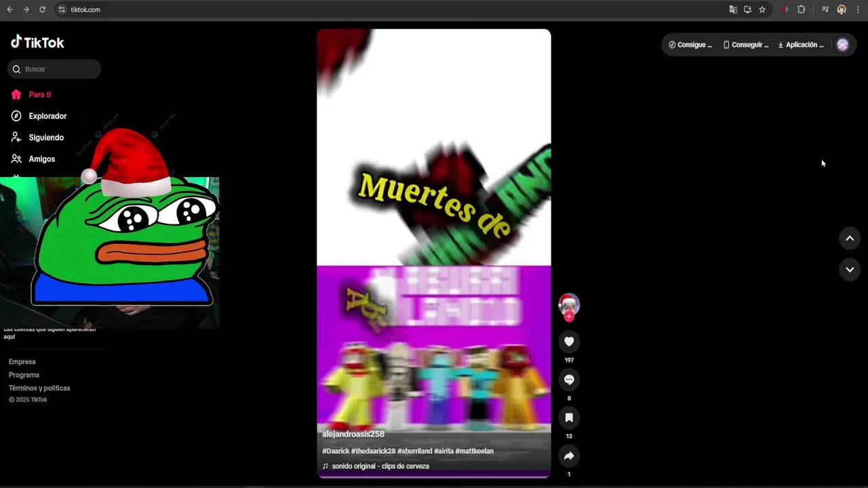This screenshot has width=868, height=488.
Task: Open sonido original - clips de cerveza
Action: coord(380,466)
